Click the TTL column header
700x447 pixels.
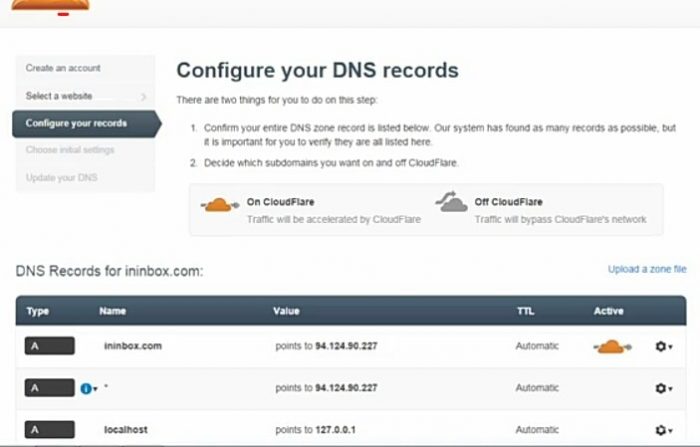pos(525,311)
